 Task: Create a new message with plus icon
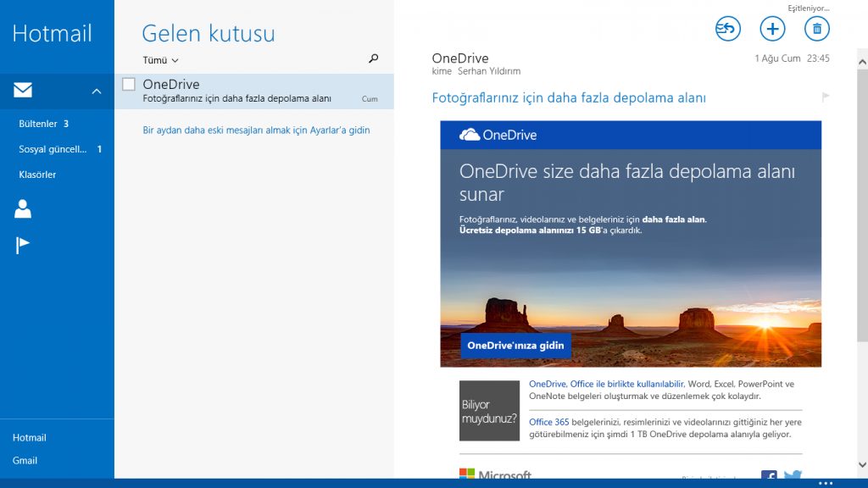pos(772,29)
